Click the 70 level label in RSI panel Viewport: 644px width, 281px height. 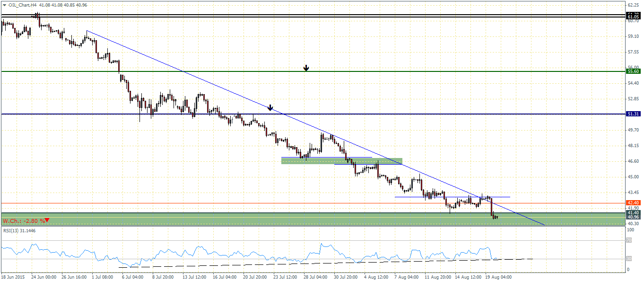(628, 240)
